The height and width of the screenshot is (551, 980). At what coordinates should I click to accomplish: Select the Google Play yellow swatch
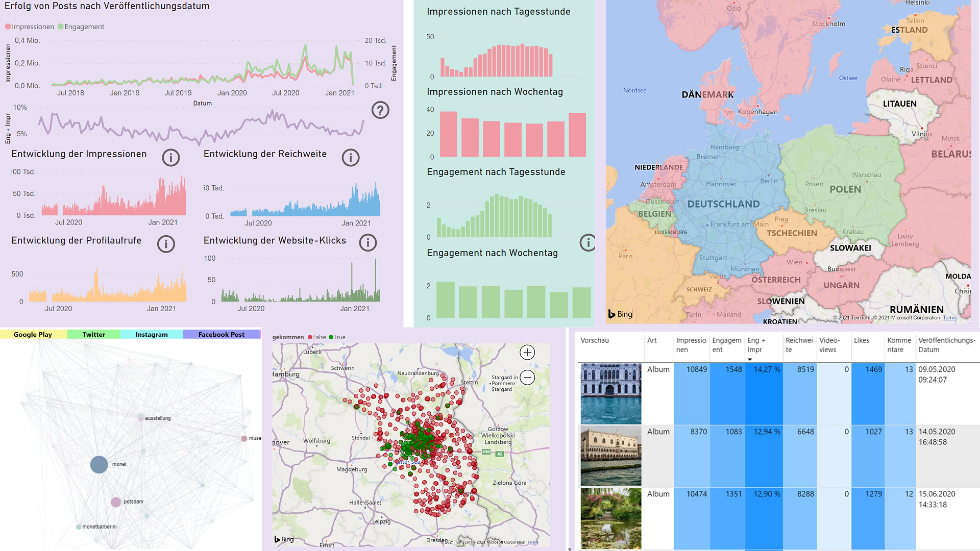(33, 335)
